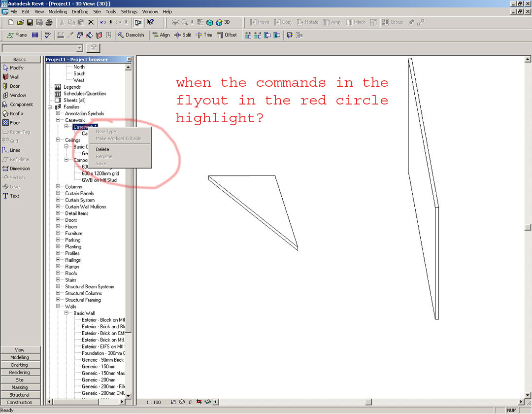Click the Plane toolbar button
This screenshot has height=414, width=532.
[x=17, y=35]
